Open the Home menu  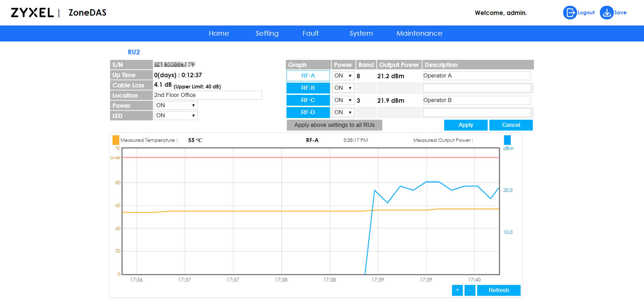click(x=219, y=33)
